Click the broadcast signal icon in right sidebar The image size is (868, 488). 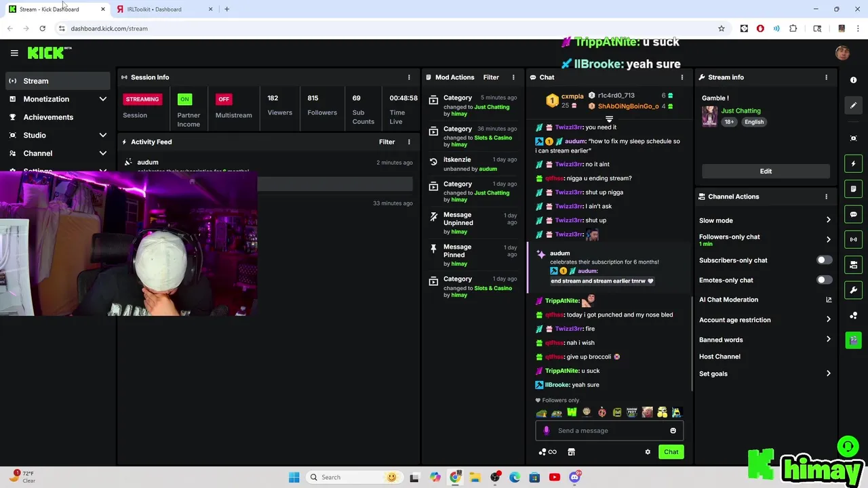pyautogui.click(x=853, y=239)
